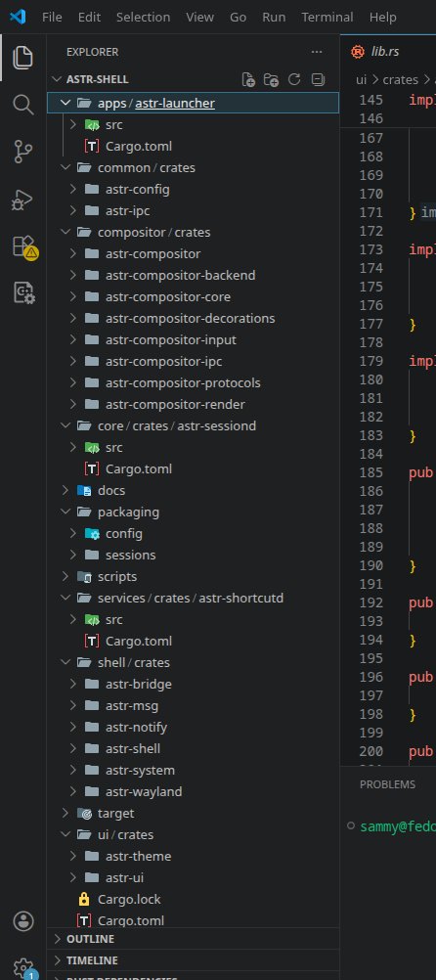
Task: Click the New Folder icon in Explorer header
Action: coord(271,79)
